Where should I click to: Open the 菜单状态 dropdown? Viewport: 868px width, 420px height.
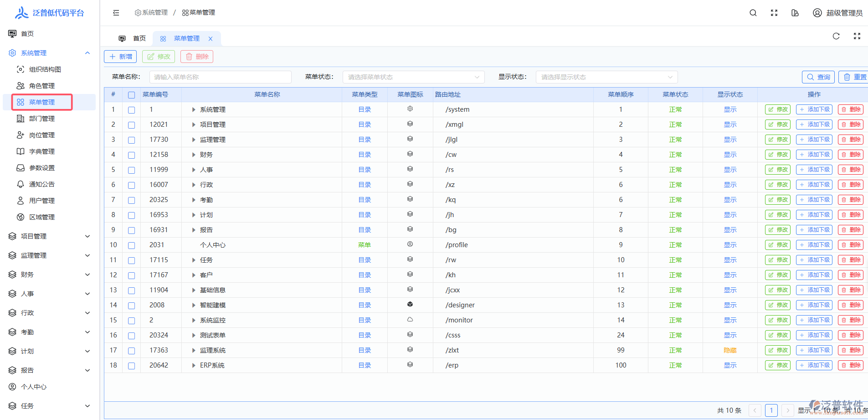point(413,77)
